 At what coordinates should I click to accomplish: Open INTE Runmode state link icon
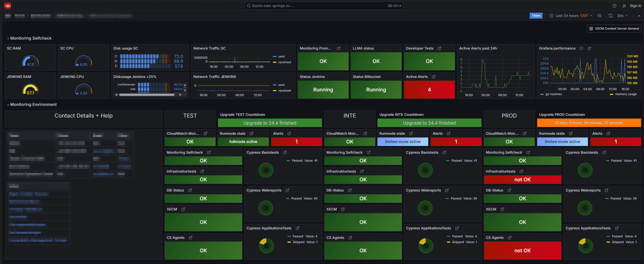[411, 134]
